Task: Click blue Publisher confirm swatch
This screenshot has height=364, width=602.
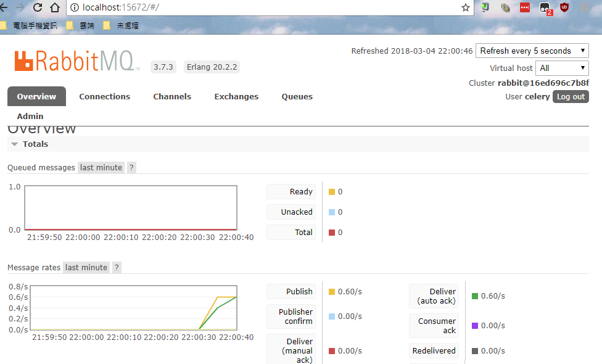Action: pos(332,316)
